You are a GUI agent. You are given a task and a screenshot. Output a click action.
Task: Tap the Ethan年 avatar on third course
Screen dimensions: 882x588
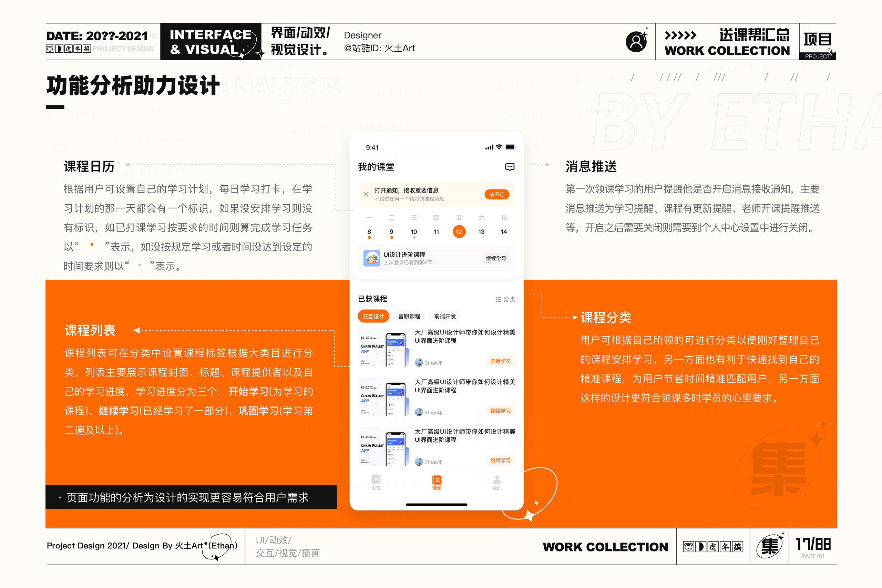pos(419,462)
